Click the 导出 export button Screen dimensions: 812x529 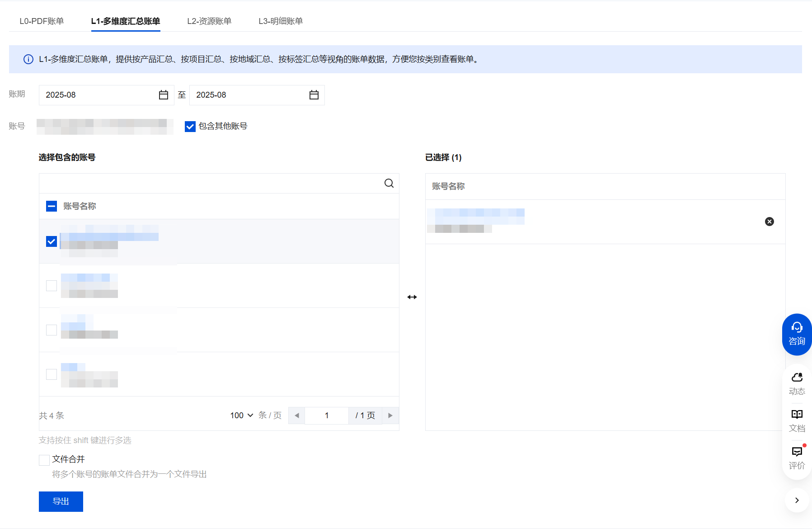tap(61, 501)
